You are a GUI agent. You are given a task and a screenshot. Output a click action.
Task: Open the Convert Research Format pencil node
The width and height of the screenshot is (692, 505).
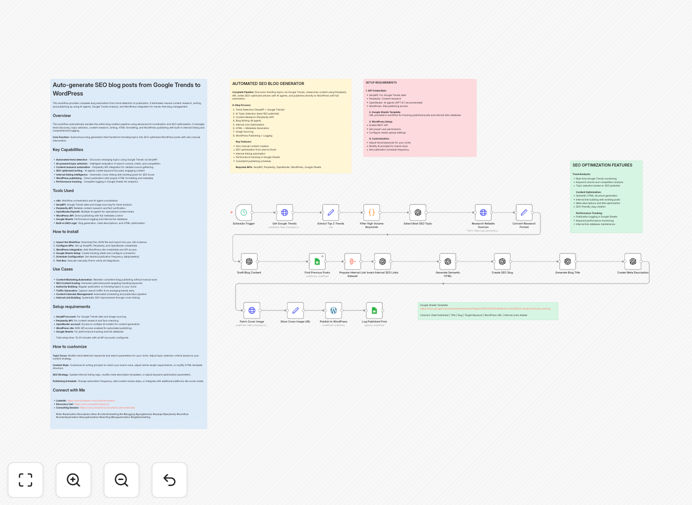tap(524, 212)
